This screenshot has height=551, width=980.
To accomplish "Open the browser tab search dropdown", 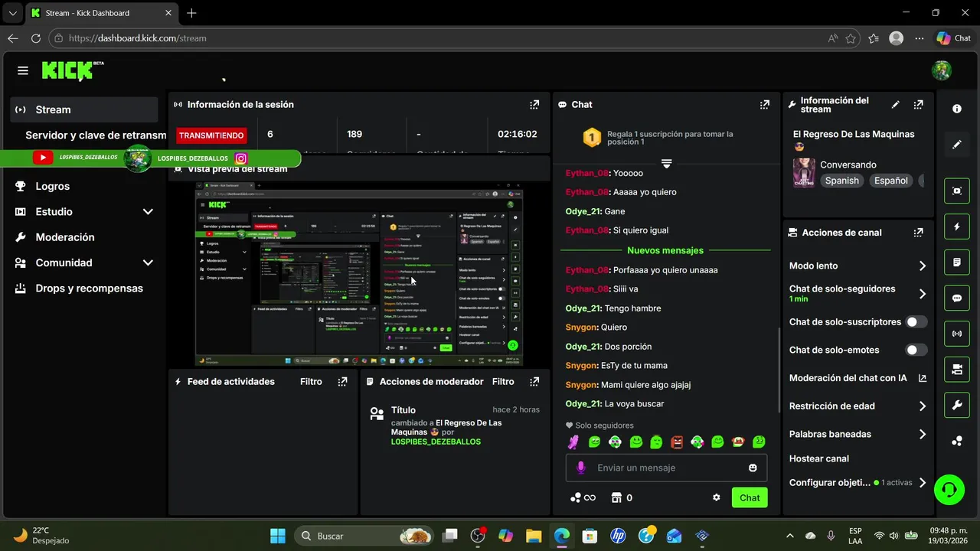I will [x=12, y=13].
